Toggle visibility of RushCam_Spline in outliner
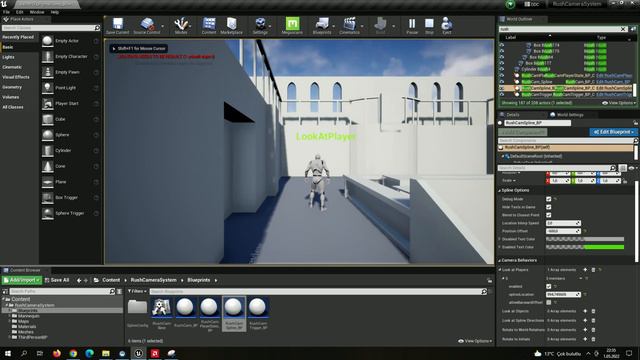The width and height of the screenshot is (640, 360). tap(502, 82)
